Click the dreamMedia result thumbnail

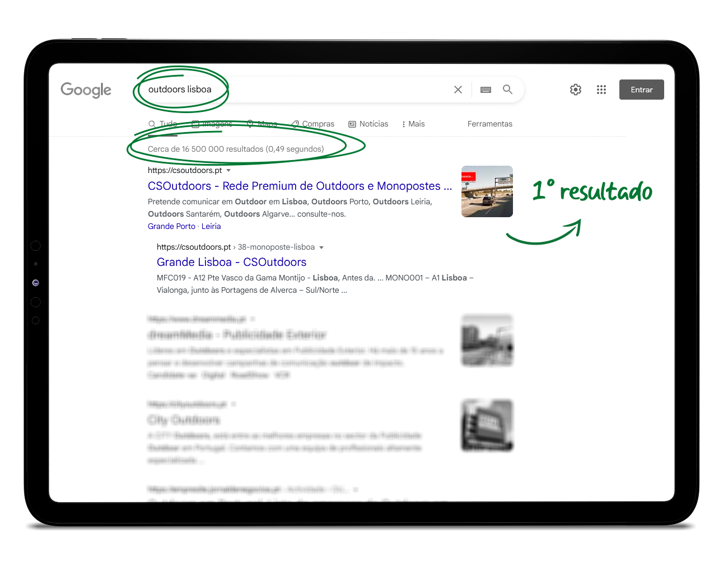point(487,340)
